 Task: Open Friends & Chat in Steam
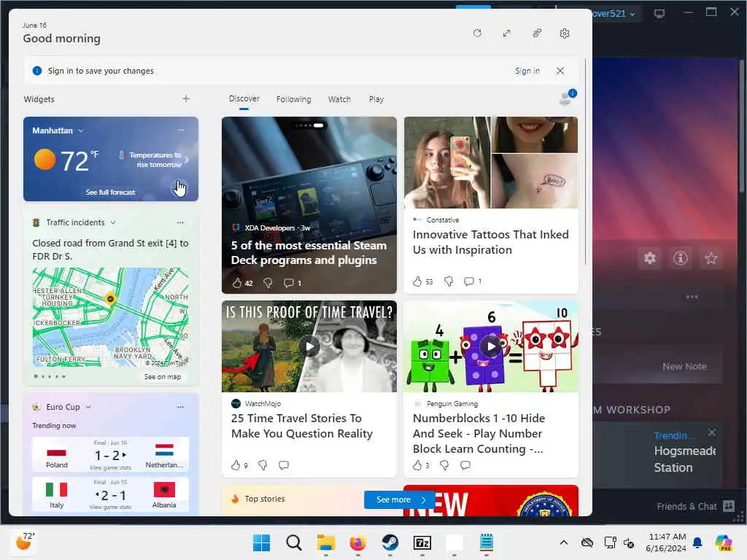tap(694, 506)
